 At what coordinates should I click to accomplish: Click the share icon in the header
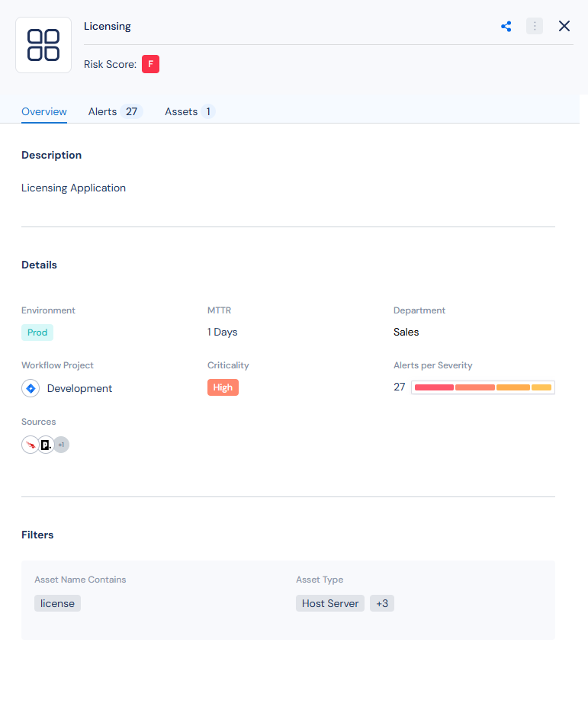pyautogui.click(x=506, y=26)
